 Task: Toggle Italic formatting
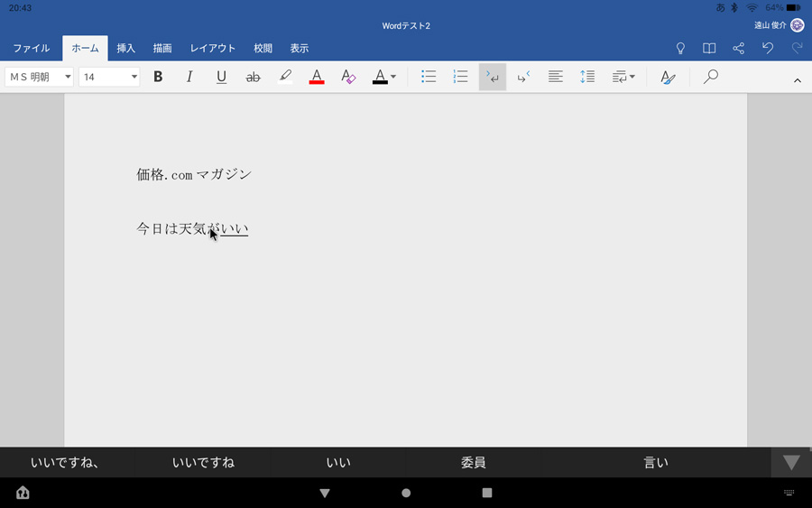tap(189, 77)
